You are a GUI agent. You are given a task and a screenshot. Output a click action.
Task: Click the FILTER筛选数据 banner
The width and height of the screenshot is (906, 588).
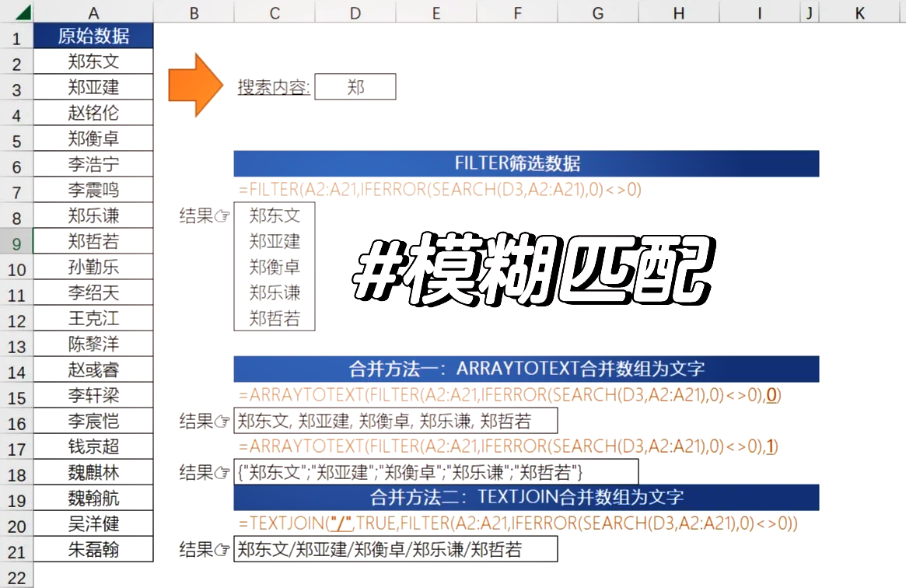click(x=526, y=163)
